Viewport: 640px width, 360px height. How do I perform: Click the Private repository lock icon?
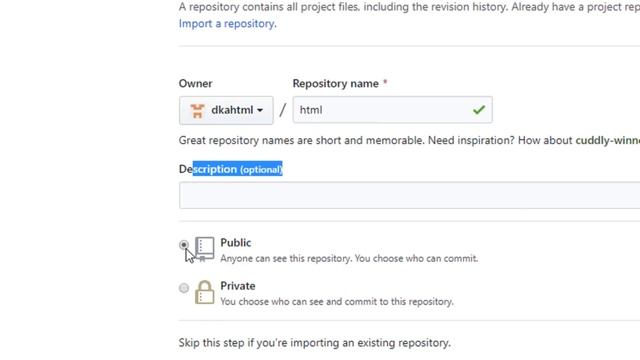[x=204, y=292]
